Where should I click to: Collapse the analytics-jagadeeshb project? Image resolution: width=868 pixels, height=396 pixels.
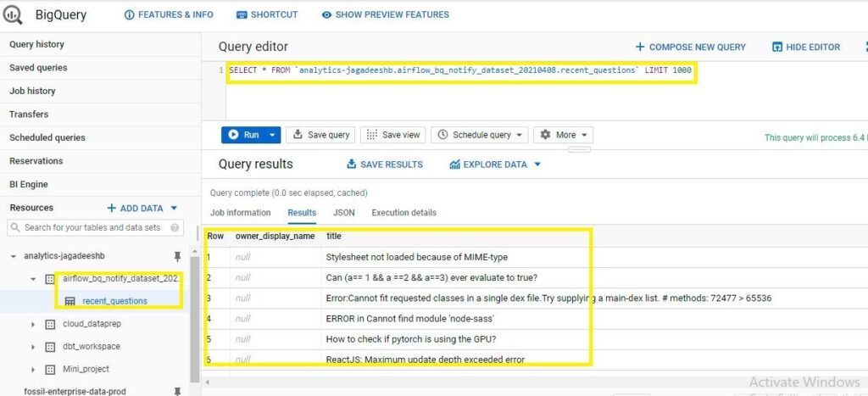(13, 256)
